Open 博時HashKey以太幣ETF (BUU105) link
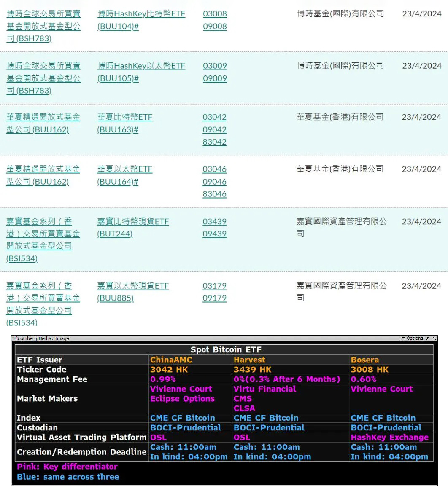448x494 pixels. click(x=141, y=72)
